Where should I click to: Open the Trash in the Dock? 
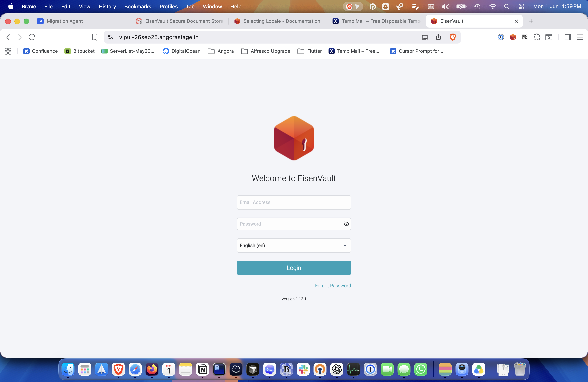[520, 369]
